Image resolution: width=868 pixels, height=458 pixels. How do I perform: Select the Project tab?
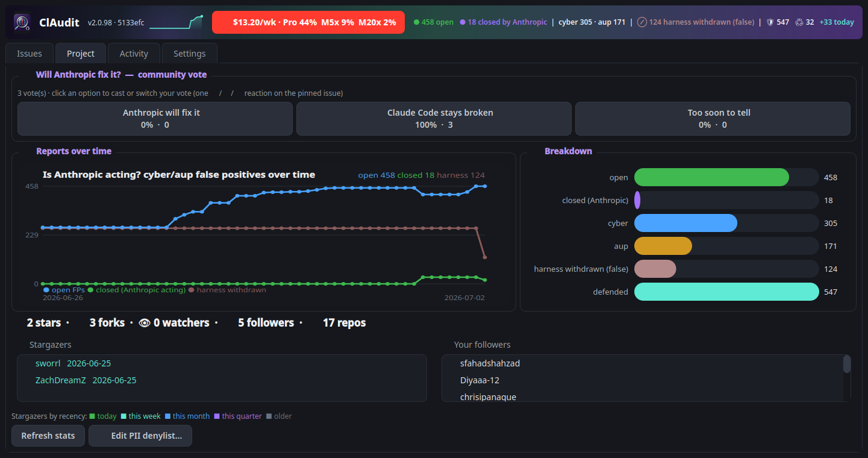click(81, 54)
